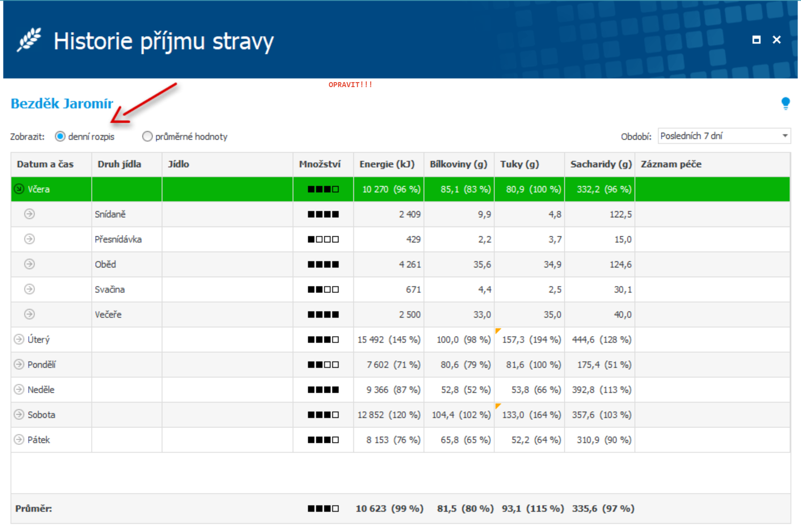
Task: Click the wheat logo icon in header
Action: click(29, 40)
